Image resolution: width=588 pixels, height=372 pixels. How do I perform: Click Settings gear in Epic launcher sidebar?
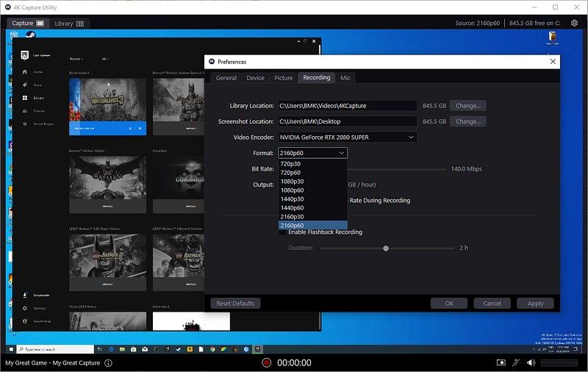25,308
